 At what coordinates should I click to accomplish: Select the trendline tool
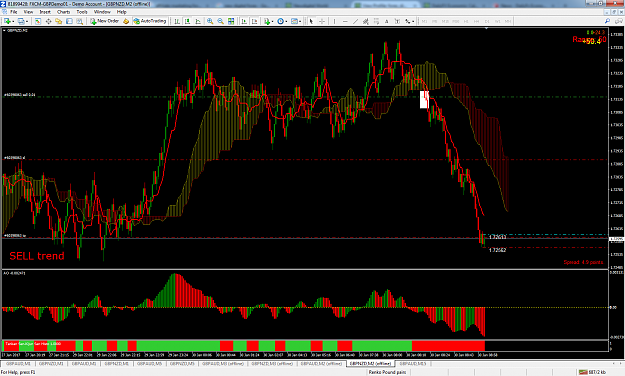click(x=356, y=21)
